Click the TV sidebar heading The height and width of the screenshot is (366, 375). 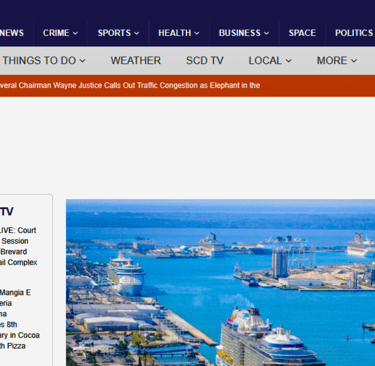7,211
